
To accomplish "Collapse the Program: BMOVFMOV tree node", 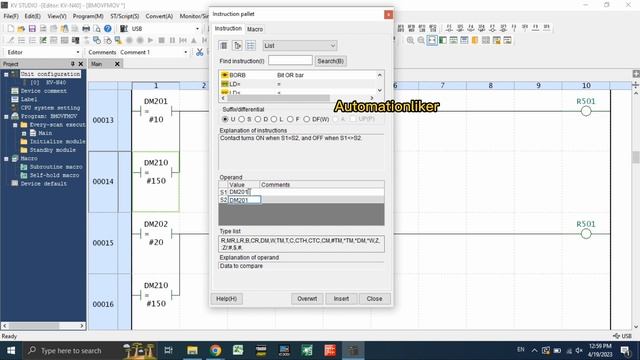I will pos(6,116).
